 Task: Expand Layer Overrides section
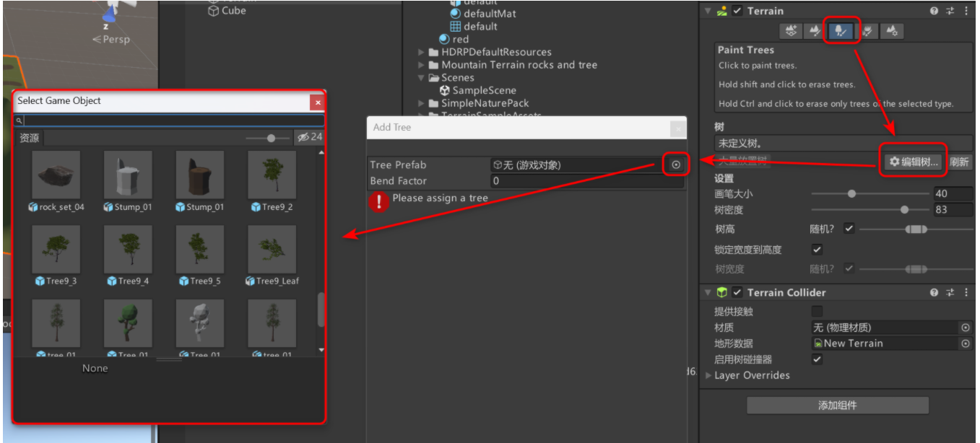click(x=708, y=375)
